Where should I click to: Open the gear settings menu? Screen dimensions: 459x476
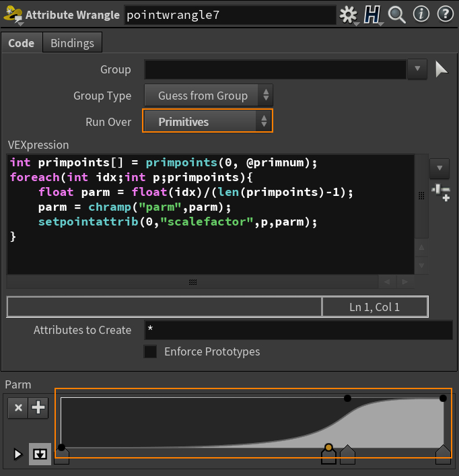[348, 15]
